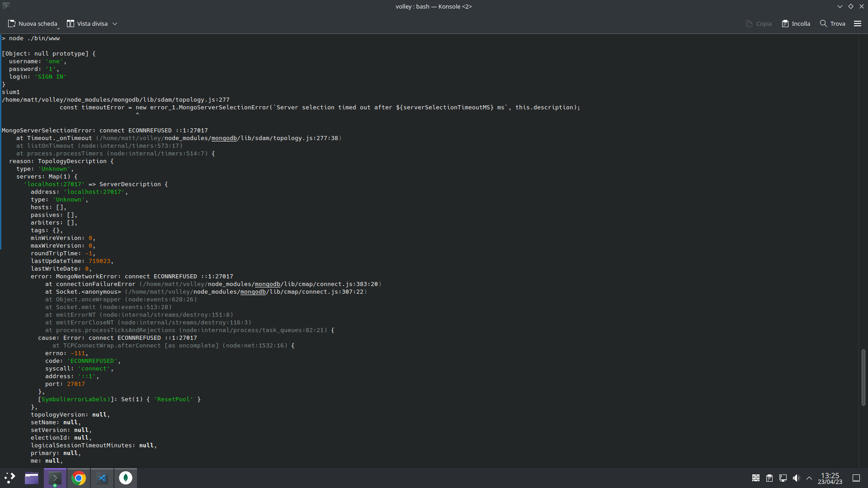This screenshot has width=868, height=488.
Task: Switch to Visual Studio Code in the taskbar
Action: pos(102,478)
